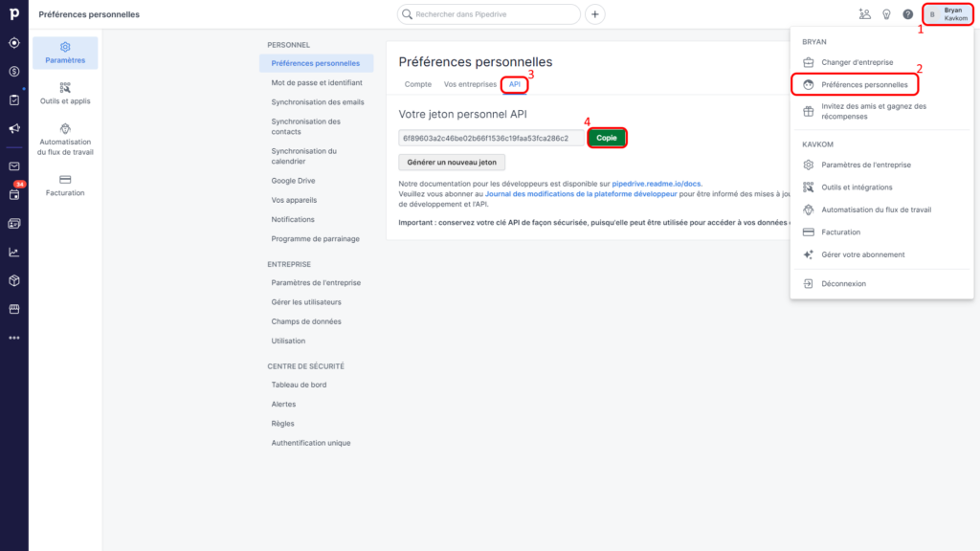Open Bryan Kavkom account menu

948,13
